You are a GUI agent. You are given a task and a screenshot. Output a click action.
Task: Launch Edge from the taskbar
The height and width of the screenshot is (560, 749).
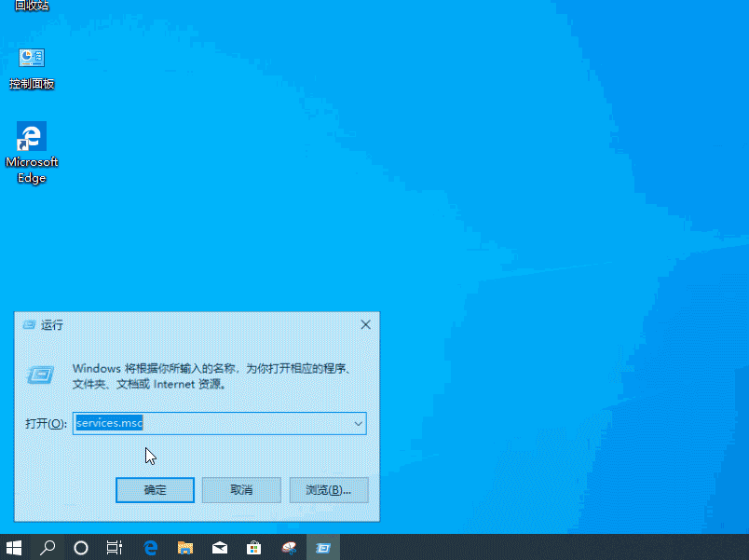(x=149, y=548)
